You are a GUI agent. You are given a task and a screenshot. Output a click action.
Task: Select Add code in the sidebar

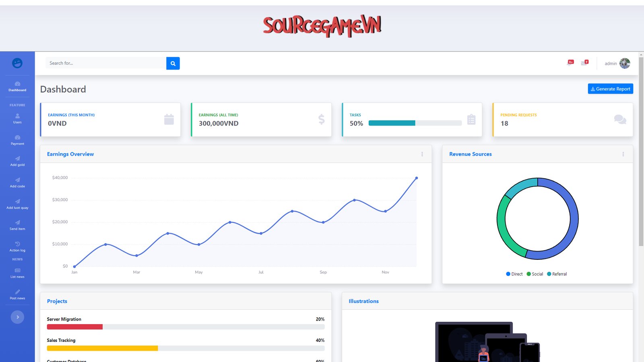pos(17,183)
